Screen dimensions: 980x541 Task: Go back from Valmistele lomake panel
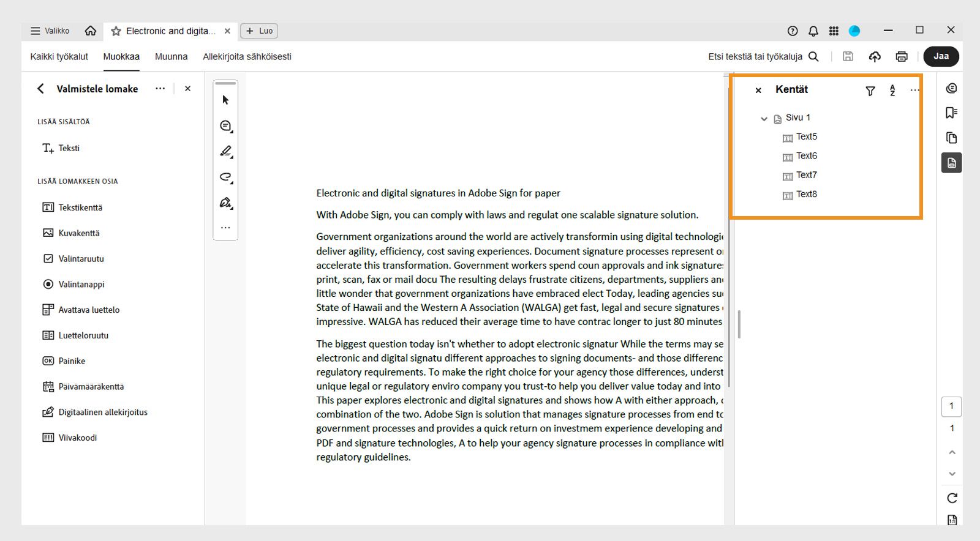40,89
